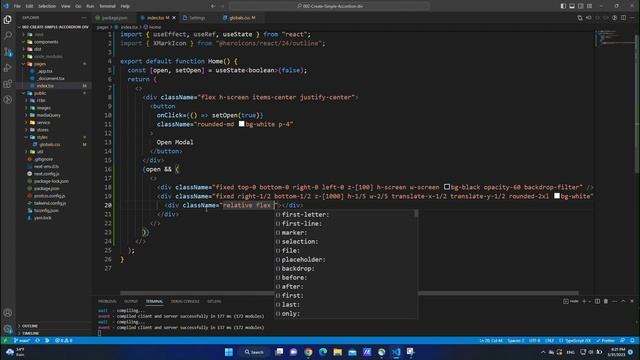
Task: Switch to the Debug Console panel tab
Action: click(x=185, y=301)
